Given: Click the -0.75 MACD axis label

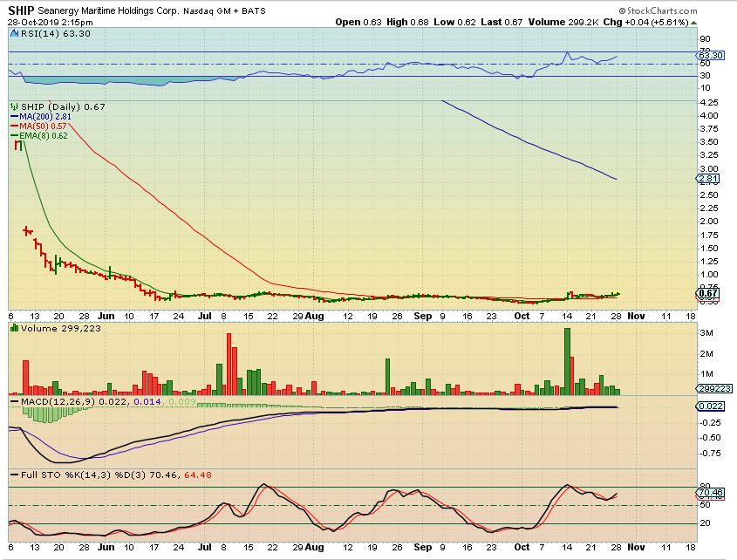Looking at the screenshot, I should (x=710, y=454).
